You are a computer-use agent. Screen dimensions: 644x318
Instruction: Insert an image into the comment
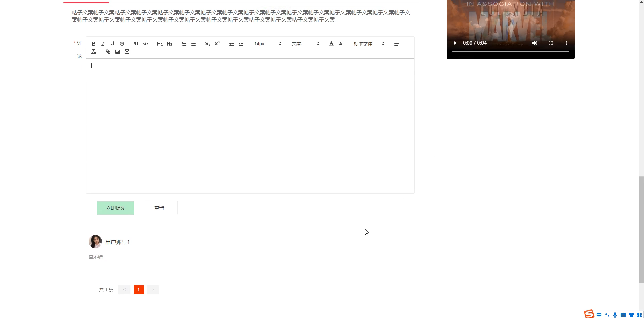tap(117, 52)
